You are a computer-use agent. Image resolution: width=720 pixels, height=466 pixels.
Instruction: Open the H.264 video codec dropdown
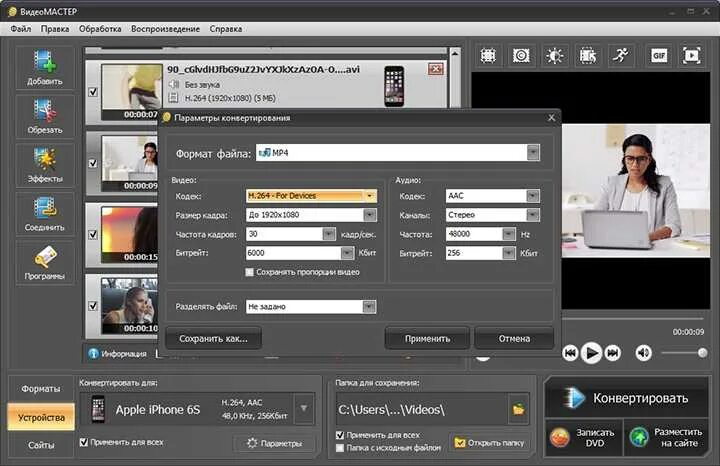click(370, 196)
